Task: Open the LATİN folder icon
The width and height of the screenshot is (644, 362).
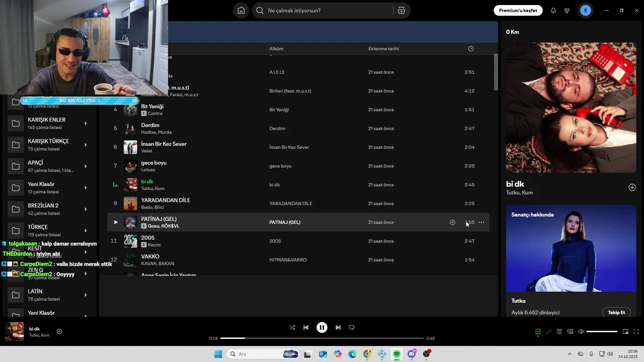Action: [16, 295]
